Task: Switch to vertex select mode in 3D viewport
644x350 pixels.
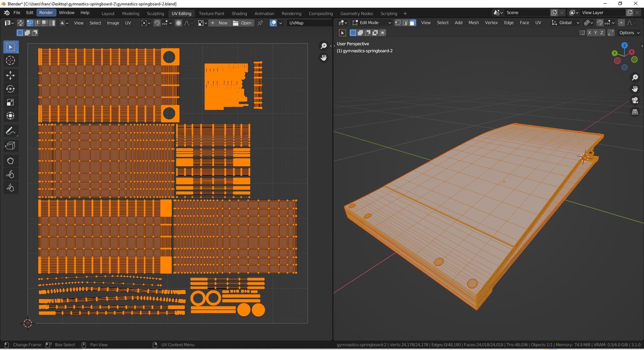Action: click(x=397, y=22)
